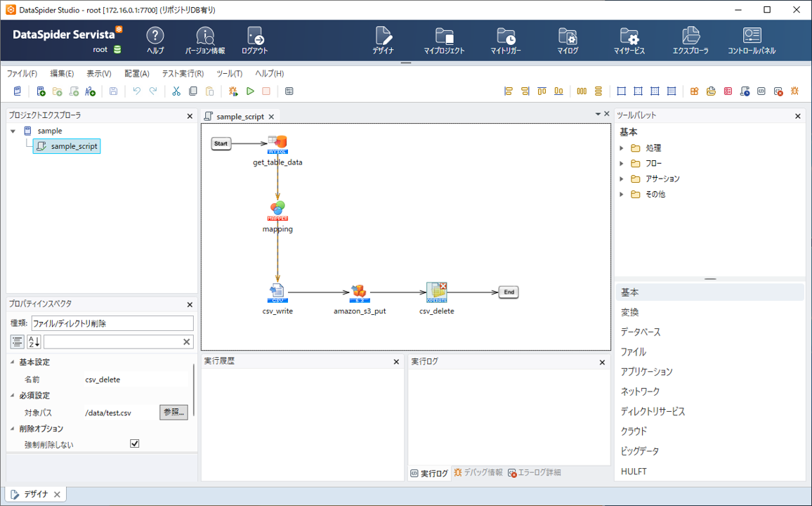Image resolution: width=812 pixels, height=506 pixels.
Task: Click the logout icon
Action: click(x=255, y=40)
